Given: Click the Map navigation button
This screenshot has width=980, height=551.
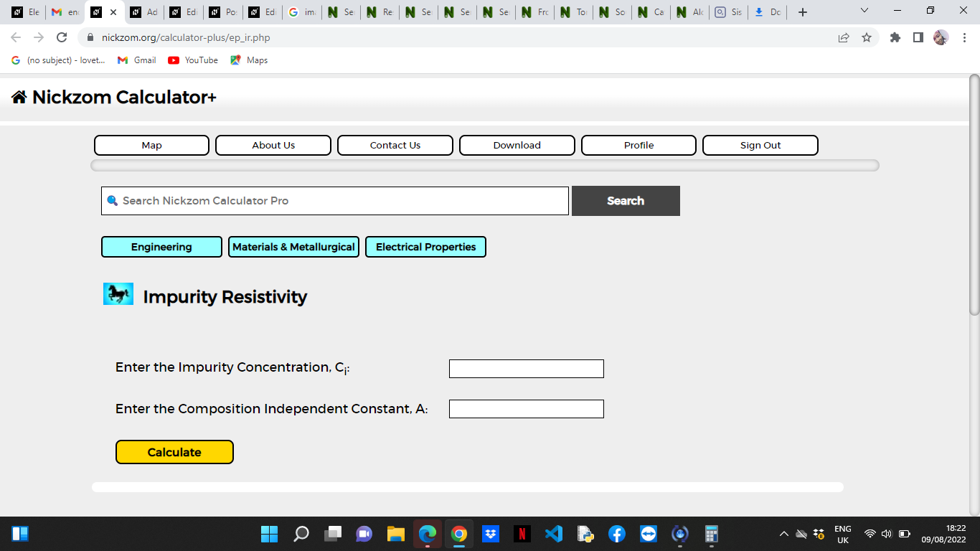Looking at the screenshot, I should [151, 145].
